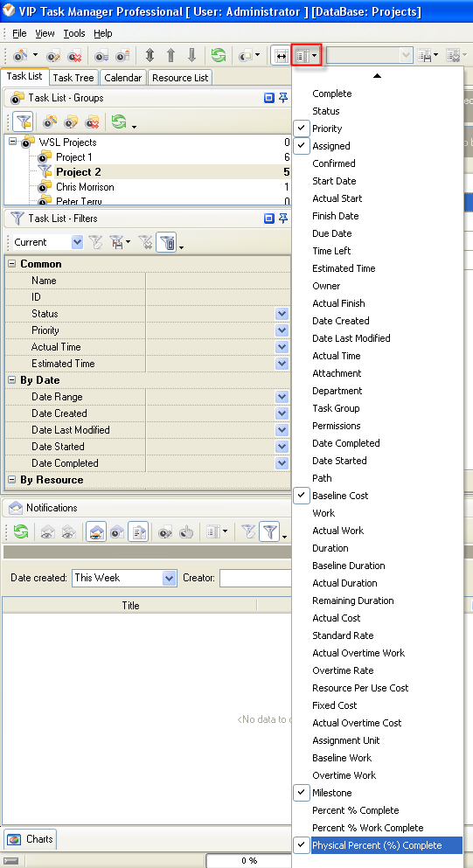Image resolution: width=473 pixels, height=868 pixels.
Task: Click the Delete Task icon in main toolbar
Action: pyautogui.click(x=74, y=55)
